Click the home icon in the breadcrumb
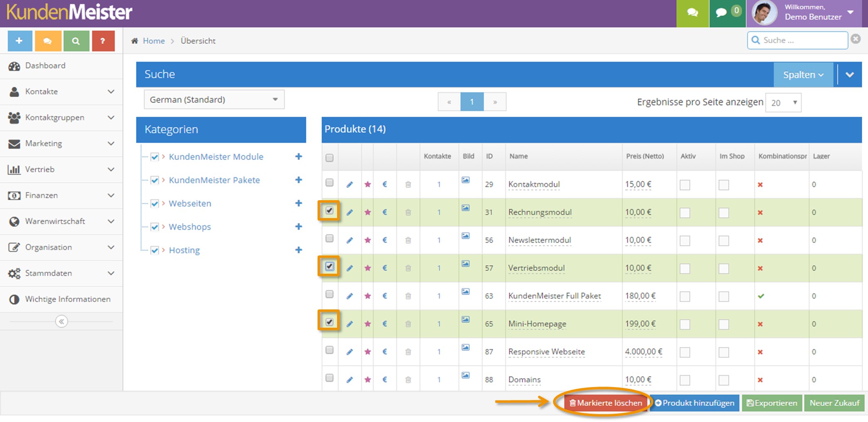 tap(134, 41)
